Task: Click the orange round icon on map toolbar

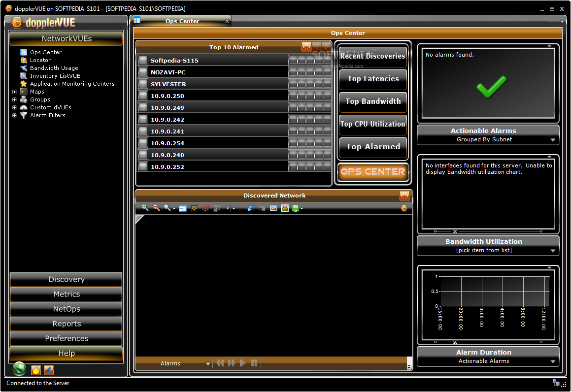Action: (404, 208)
